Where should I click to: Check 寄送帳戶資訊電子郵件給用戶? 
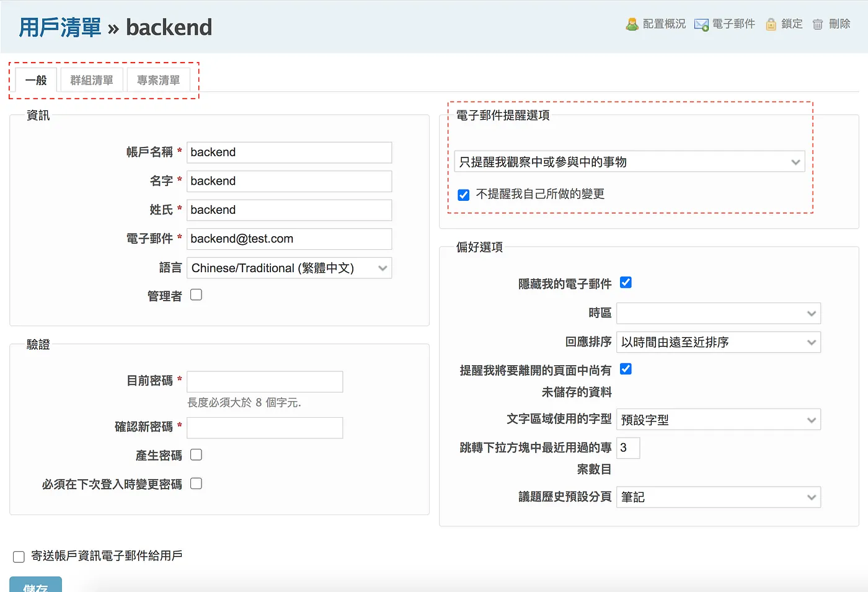[19, 557]
